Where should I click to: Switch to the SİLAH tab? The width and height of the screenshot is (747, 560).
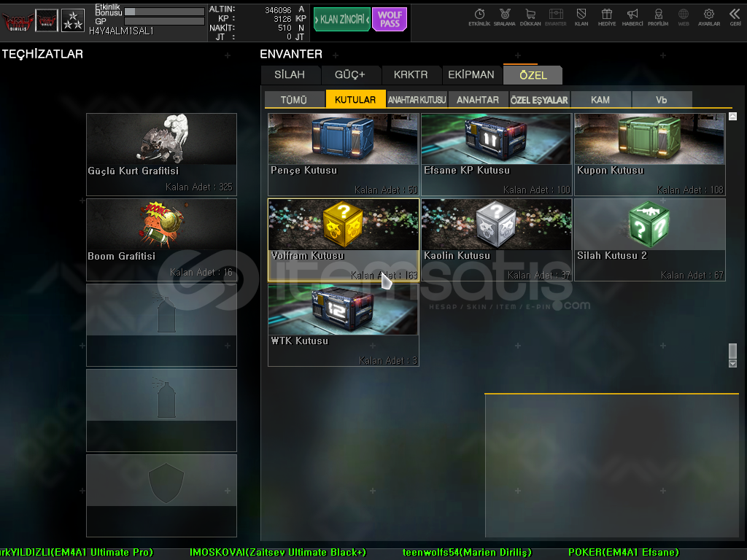(x=290, y=75)
